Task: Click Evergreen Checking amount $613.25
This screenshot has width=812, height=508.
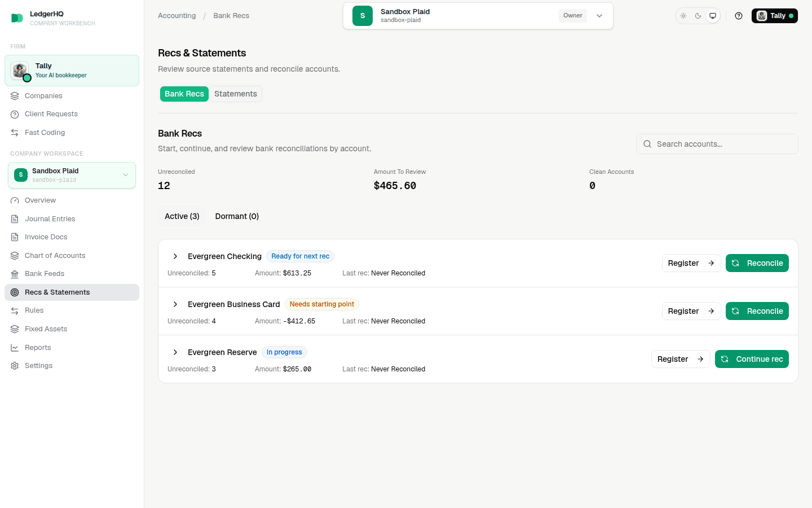Action: 297,273
